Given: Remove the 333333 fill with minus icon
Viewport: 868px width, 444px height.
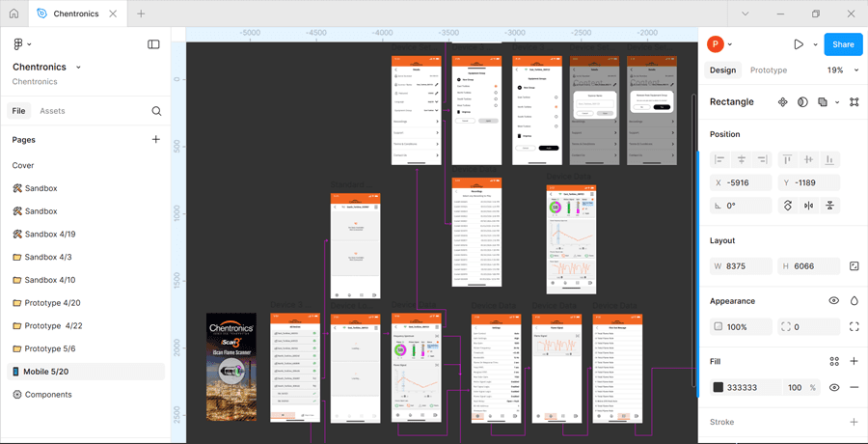Looking at the screenshot, I should point(854,387).
